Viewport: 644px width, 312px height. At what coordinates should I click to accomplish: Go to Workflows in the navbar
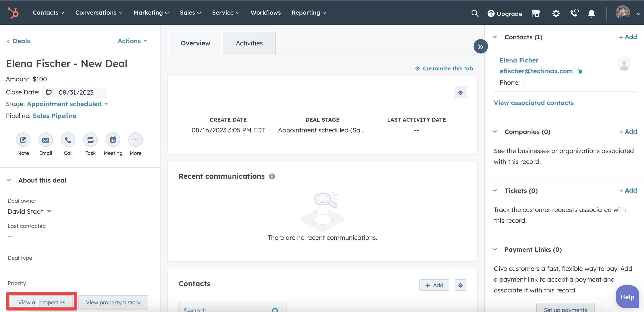[x=266, y=13]
